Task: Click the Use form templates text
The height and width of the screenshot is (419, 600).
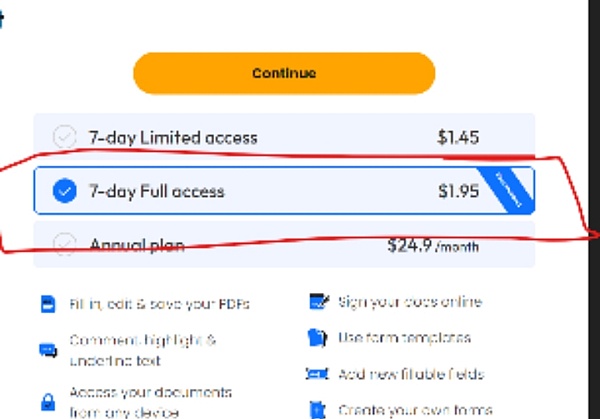Action: (404, 338)
